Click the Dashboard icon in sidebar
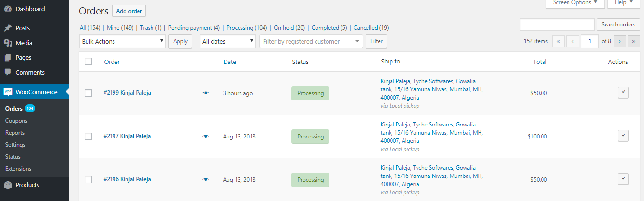The image size is (644, 201). [8, 9]
